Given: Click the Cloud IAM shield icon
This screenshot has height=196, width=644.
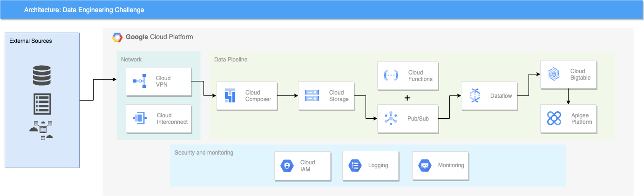Looking at the screenshot, I should [x=286, y=165].
